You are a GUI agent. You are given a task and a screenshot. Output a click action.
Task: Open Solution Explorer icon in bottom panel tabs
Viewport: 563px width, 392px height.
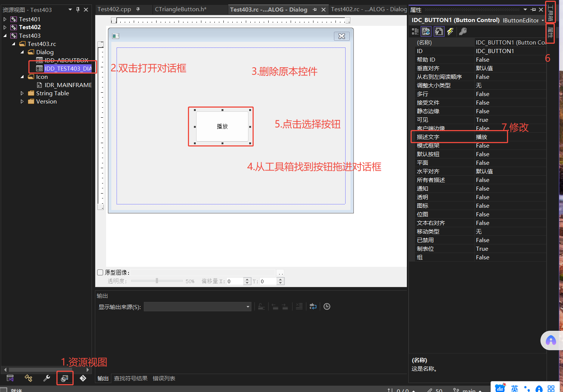tap(10, 378)
